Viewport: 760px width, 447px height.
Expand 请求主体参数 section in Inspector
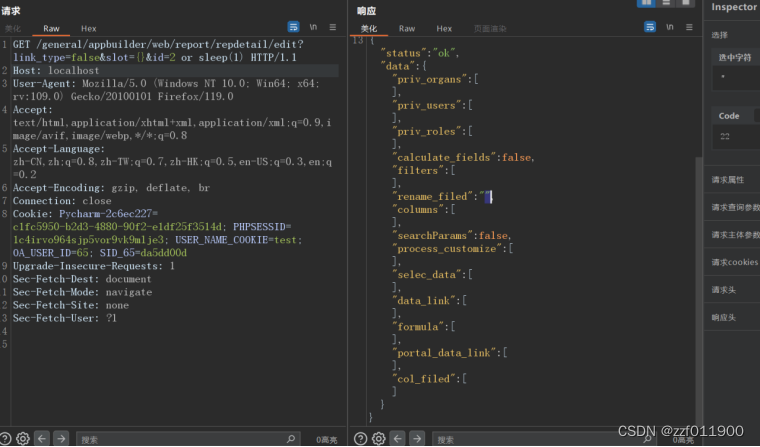(732, 235)
